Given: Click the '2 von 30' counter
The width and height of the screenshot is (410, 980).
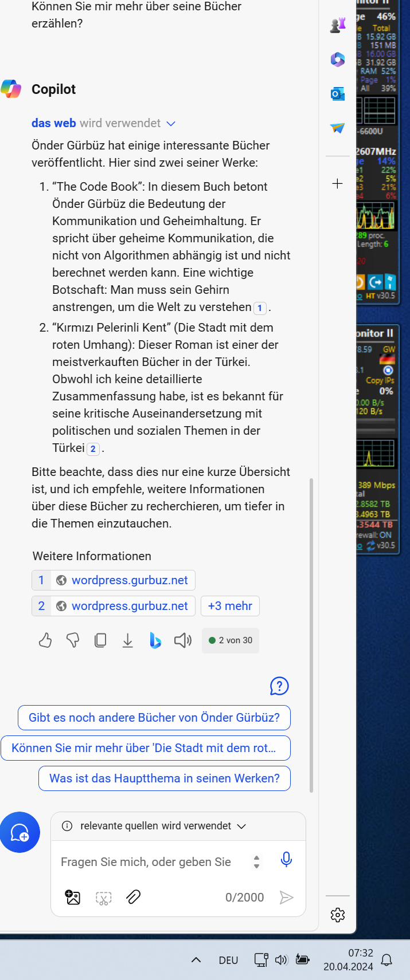Looking at the screenshot, I should (x=231, y=640).
